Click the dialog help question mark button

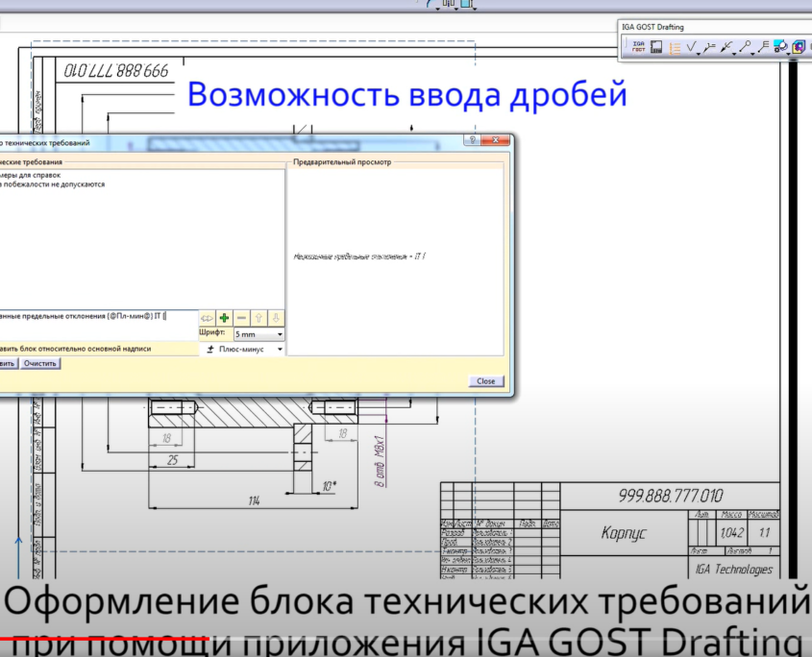(472, 140)
